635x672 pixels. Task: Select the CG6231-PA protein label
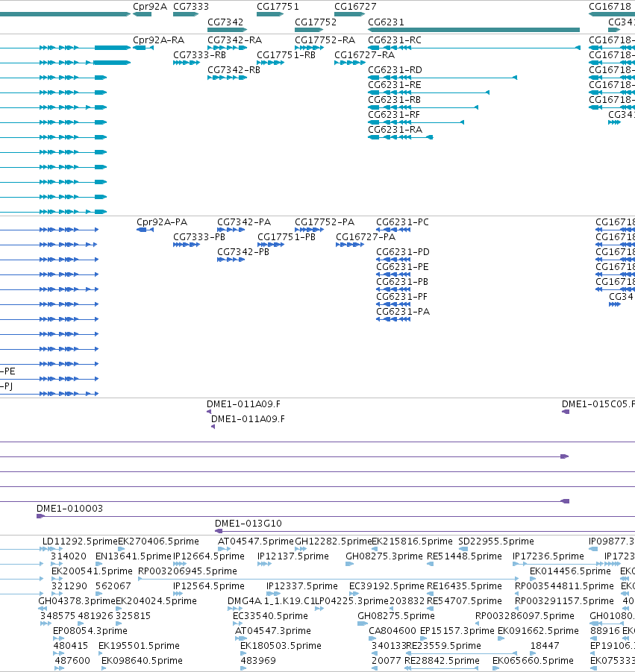403,312
